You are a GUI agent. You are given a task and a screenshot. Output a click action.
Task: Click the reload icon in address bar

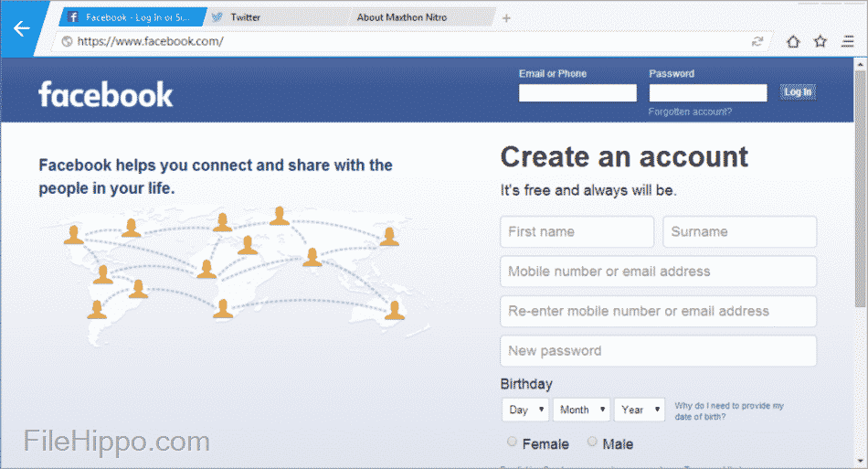(757, 41)
